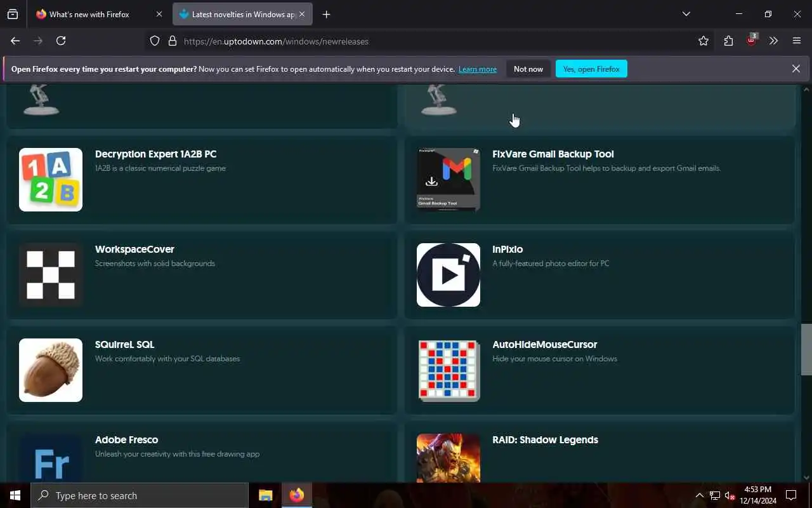Click the muted volume tray icon
Viewport: 812px width, 508px height.
(730, 495)
